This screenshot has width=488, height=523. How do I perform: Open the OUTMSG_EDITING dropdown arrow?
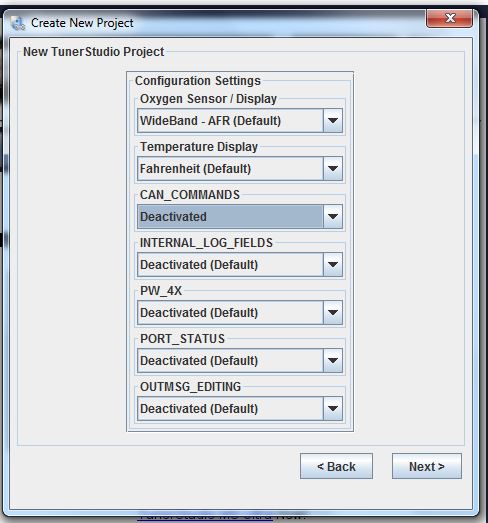[333, 409]
